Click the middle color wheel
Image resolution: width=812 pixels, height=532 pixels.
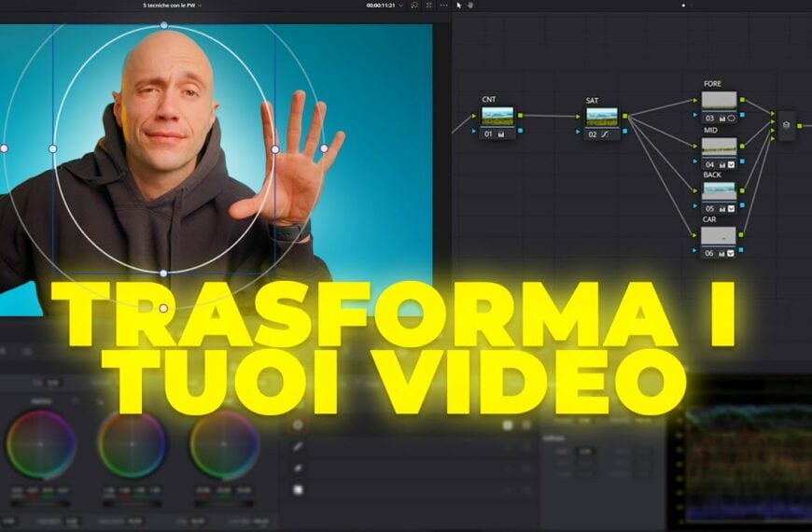click(x=132, y=444)
